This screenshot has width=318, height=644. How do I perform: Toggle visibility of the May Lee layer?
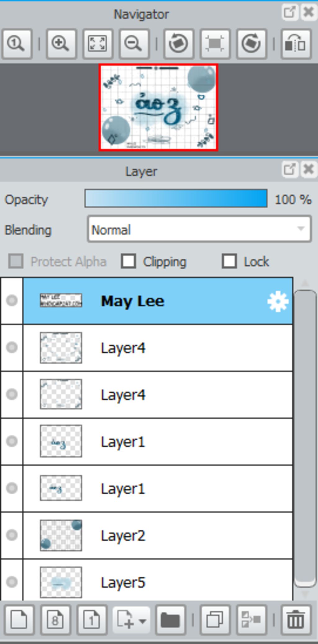tap(12, 300)
